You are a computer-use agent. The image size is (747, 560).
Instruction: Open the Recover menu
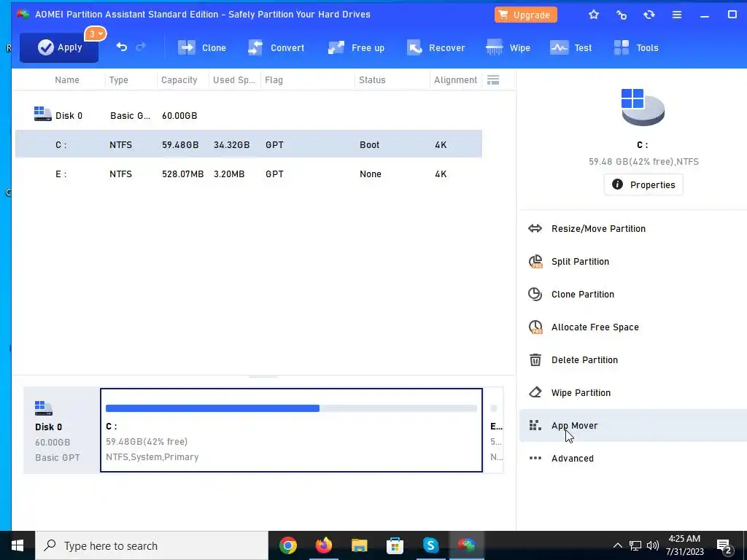click(436, 47)
